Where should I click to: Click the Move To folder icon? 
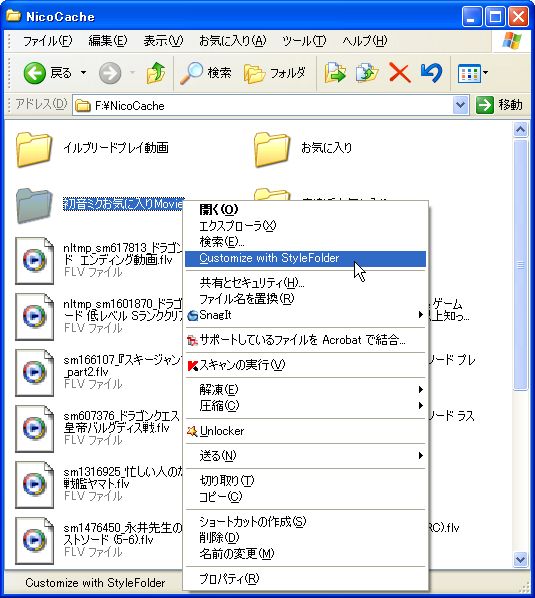click(x=335, y=72)
